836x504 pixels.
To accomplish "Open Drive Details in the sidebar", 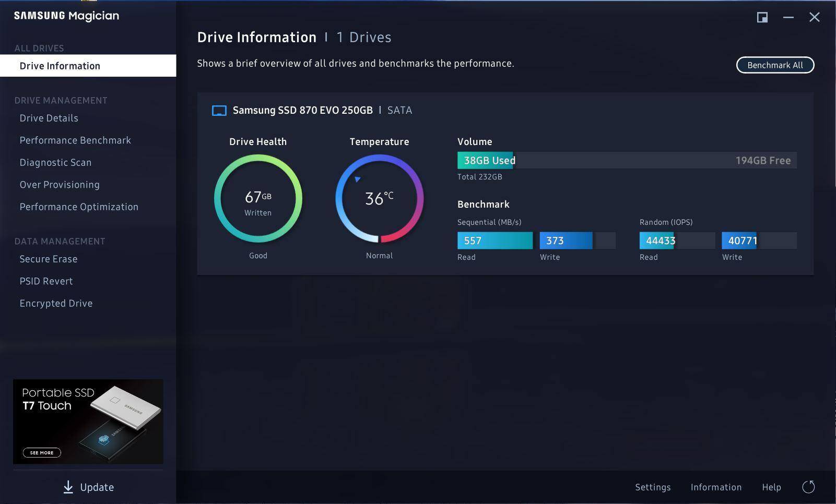I will point(49,118).
